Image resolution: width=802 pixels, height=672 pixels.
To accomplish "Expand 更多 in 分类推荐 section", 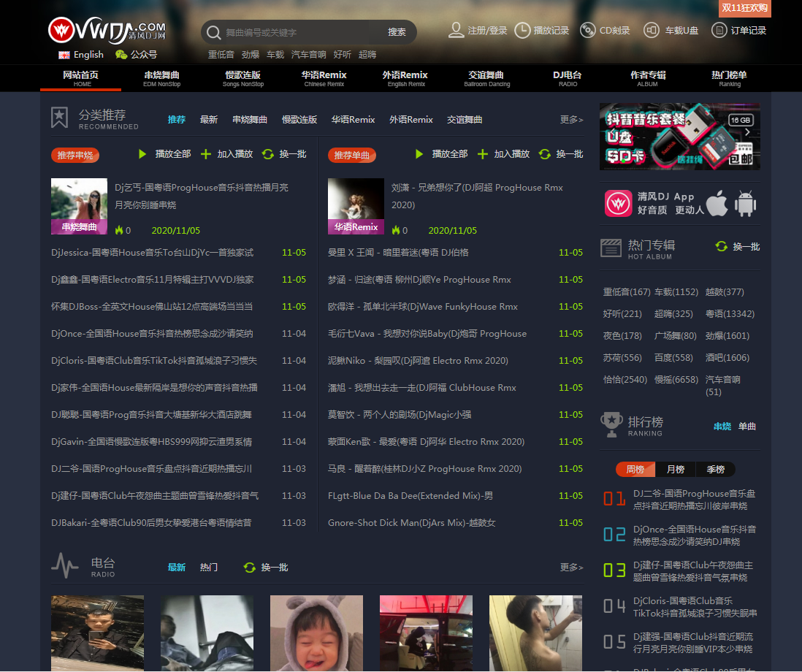I will point(571,120).
